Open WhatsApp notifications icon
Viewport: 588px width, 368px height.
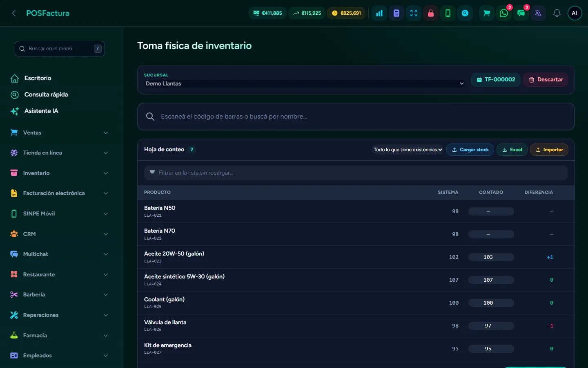504,13
